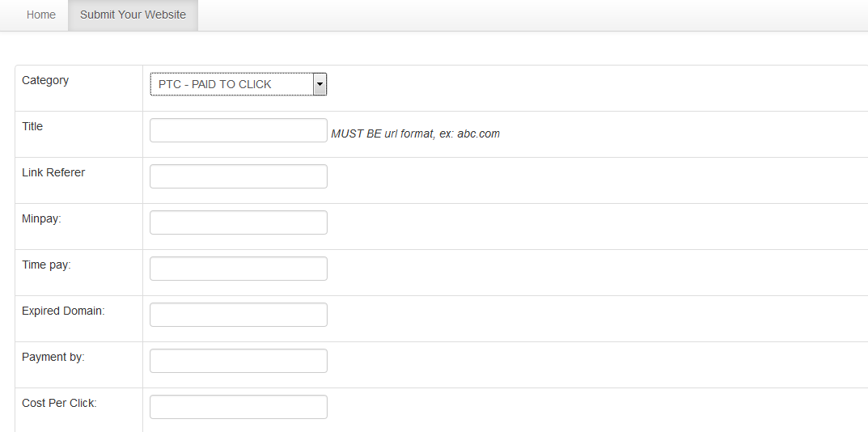Click the Title label

click(32, 126)
